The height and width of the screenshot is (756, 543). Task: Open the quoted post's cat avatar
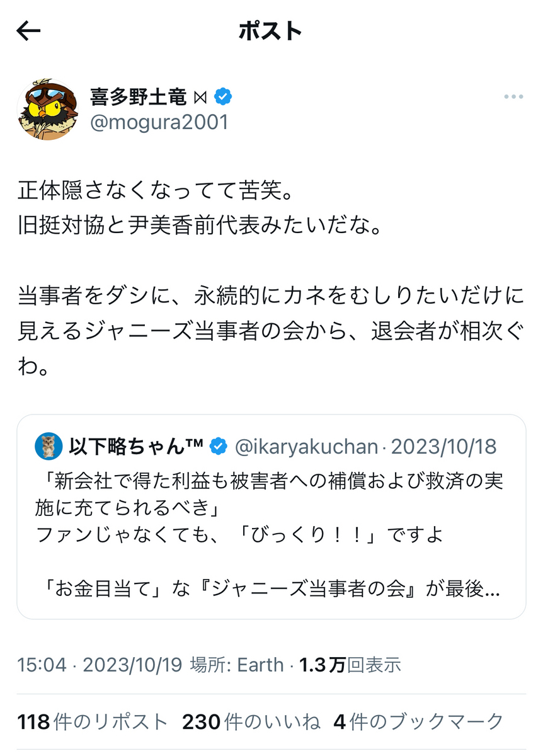(49, 446)
